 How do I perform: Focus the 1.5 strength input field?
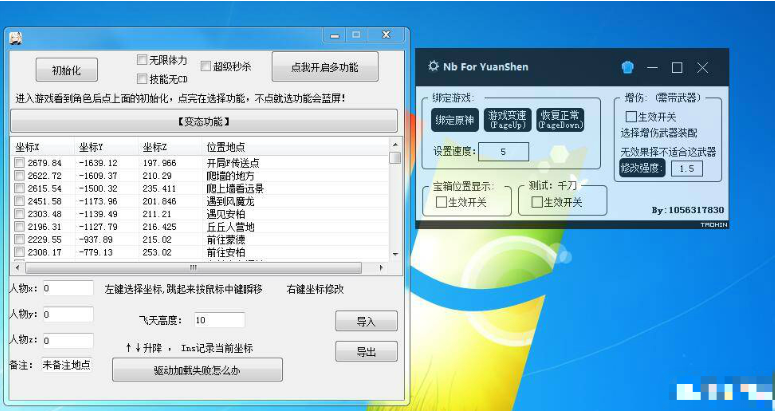pyautogui.click(x=687, y=168)
